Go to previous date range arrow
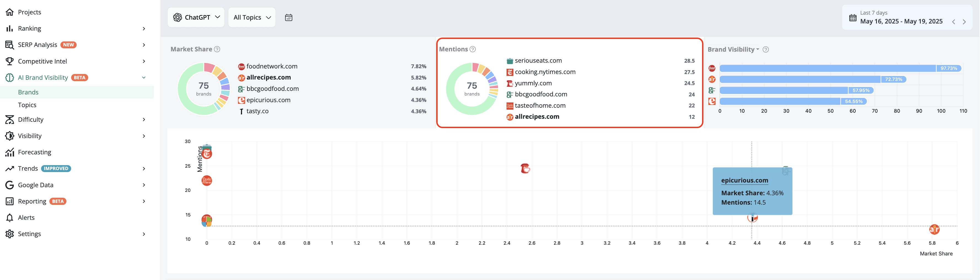The width and height of the screenshot is (980, 280). (953, 22)
